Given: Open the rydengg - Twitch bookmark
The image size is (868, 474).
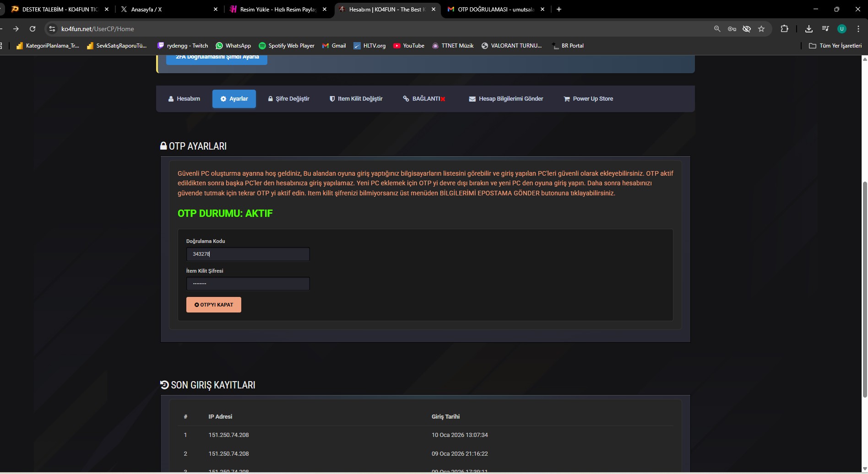Looking at the screenshot, I should [183, 46].
